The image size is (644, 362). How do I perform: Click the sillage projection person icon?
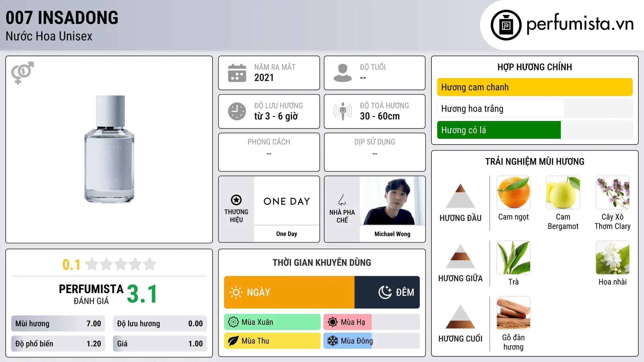342,111
